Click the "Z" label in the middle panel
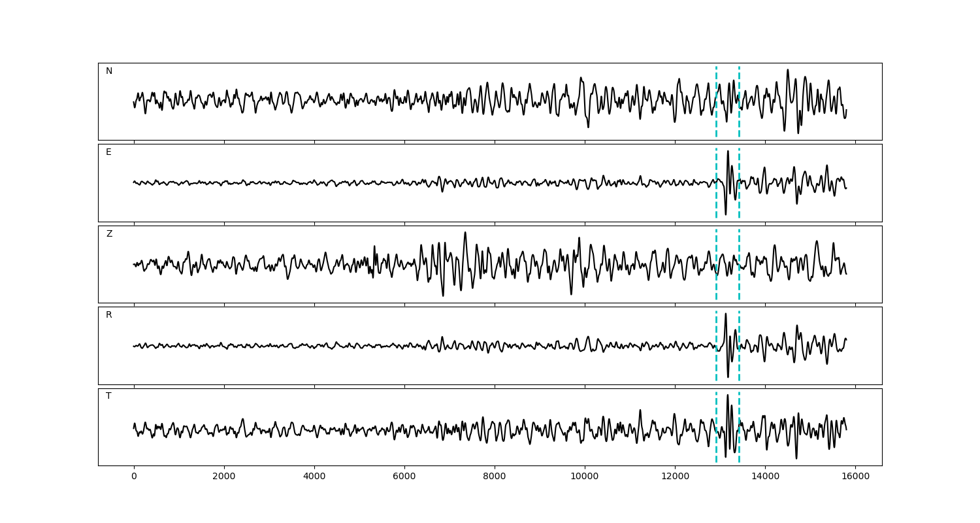This screenshot has width=980, height=523. pyautogui.click(x=109, y=234)
